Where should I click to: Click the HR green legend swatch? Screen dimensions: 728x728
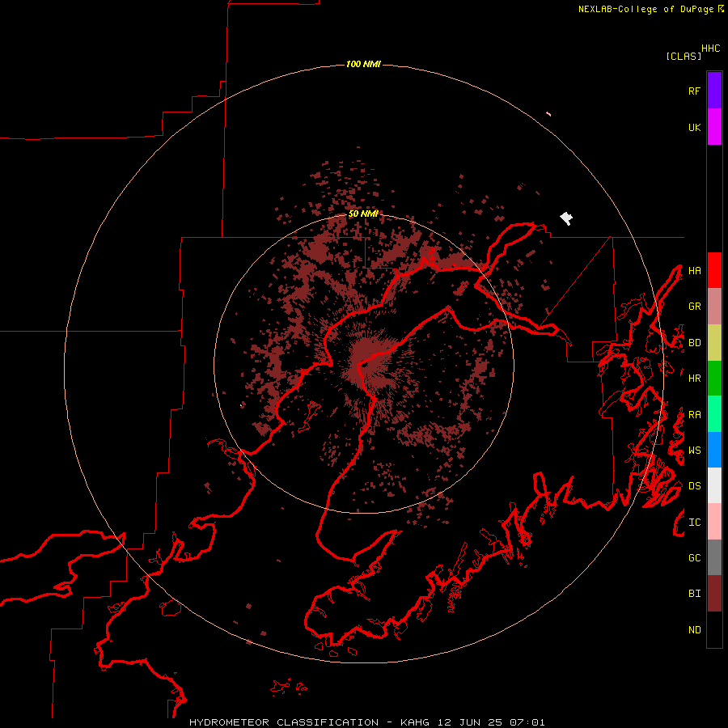[714, 379]
